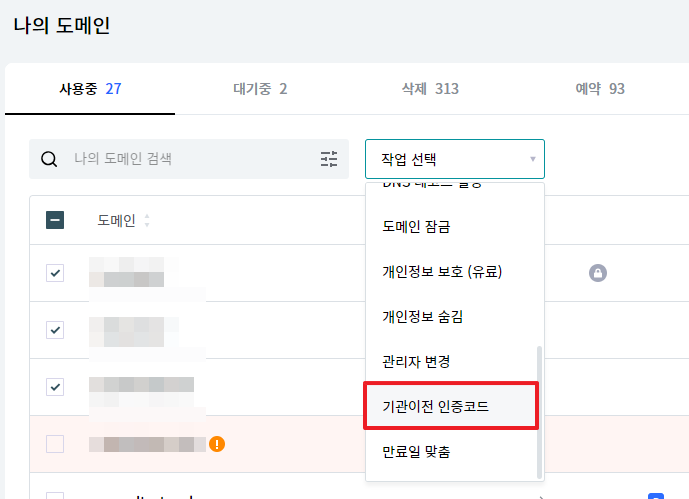Select 개인정보 보호 (유료) option
Screen dimensions: 689x499
click(451, 271)
